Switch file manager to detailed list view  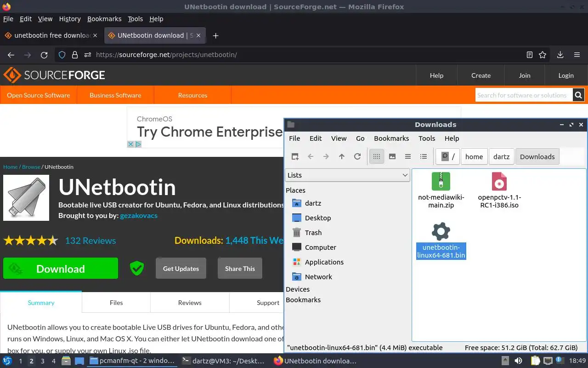(x=424, y=156)
